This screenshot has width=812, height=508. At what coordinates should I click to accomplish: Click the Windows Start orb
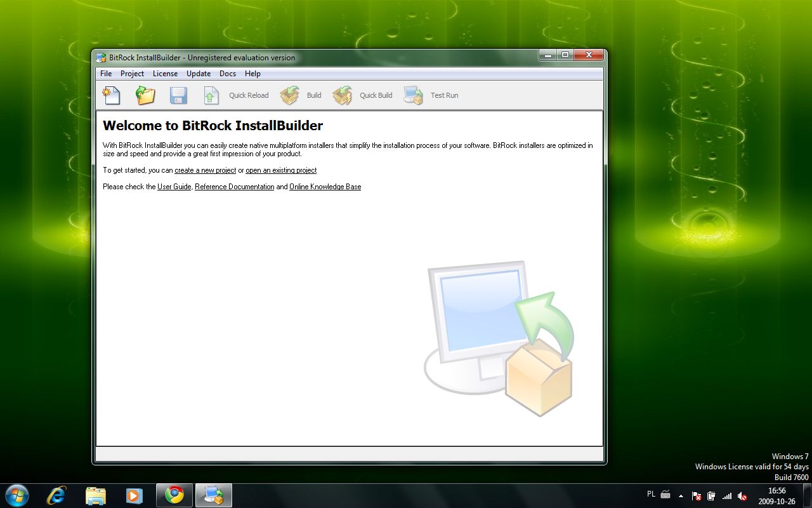tap(16, 495)
